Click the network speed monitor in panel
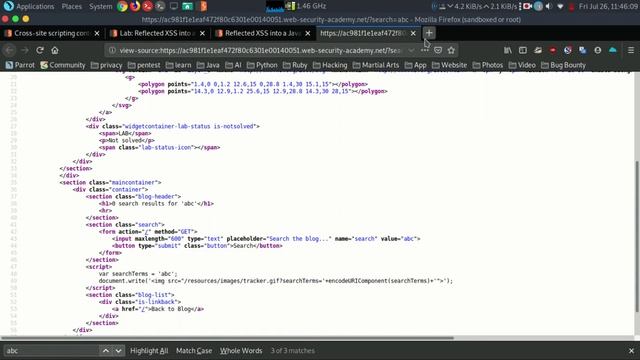 (483, 6)
